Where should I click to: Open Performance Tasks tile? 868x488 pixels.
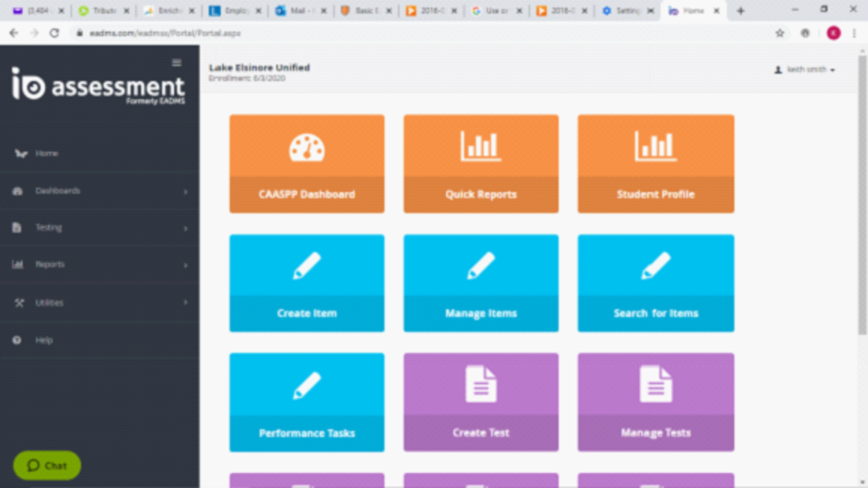[x=307, y=402]
